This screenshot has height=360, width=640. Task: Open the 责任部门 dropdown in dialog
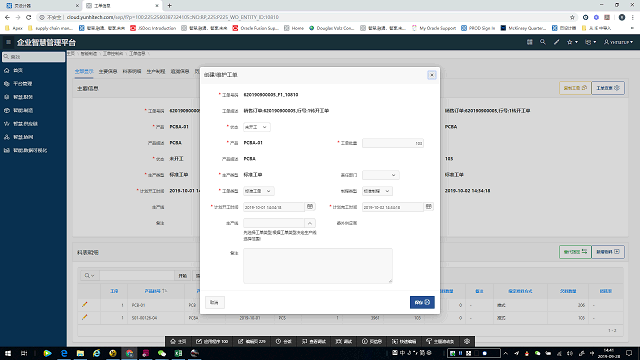pyautogui.click(x=380, y=175)
